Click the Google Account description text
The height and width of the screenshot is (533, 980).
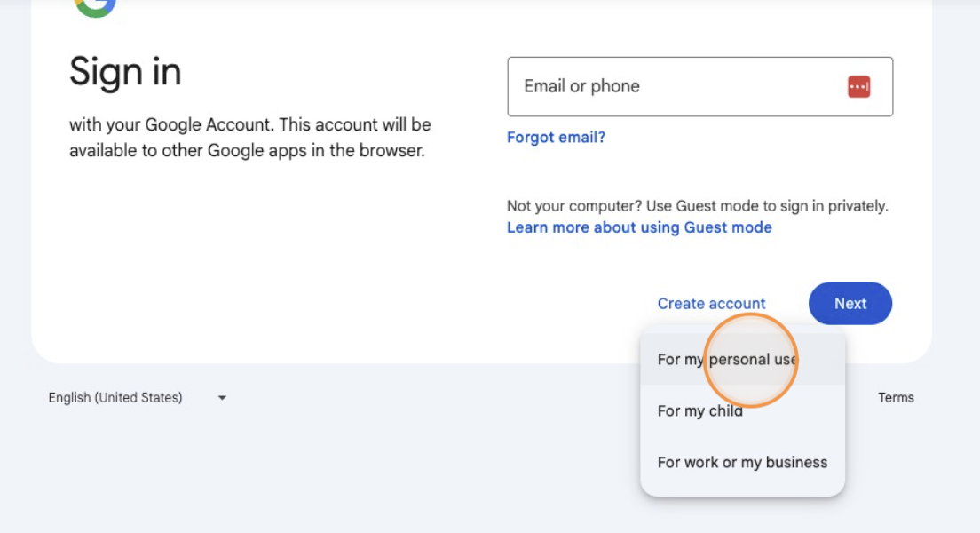coord(249,138)
